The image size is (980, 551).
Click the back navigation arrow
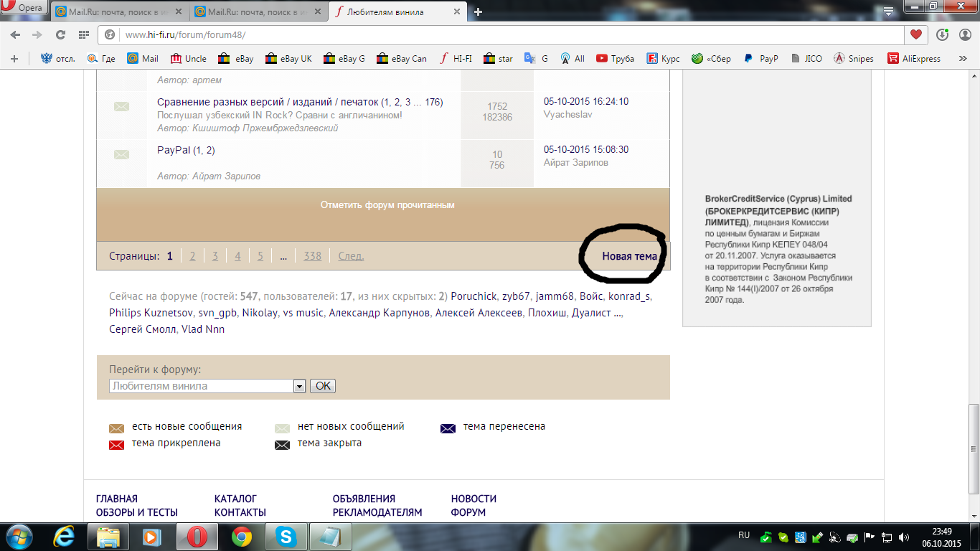(16, 34)
